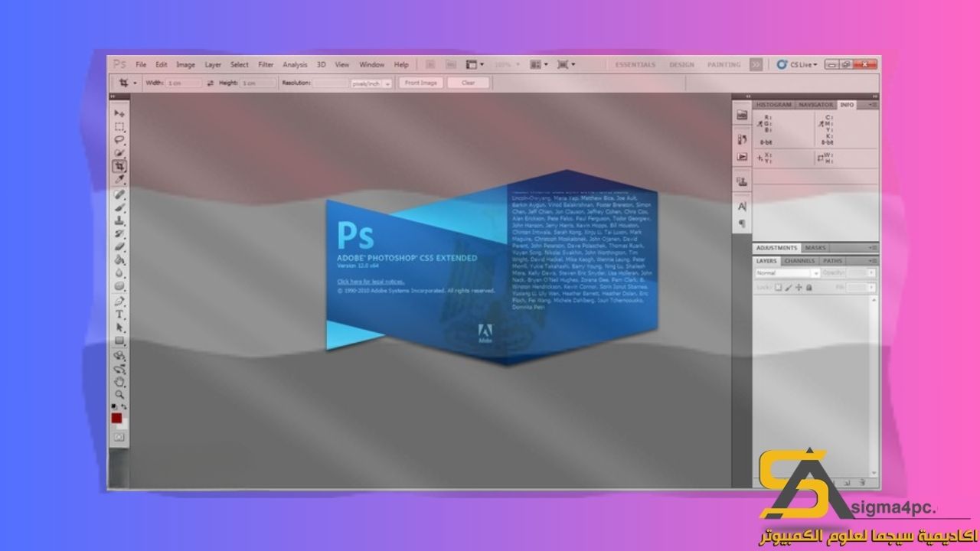980x551 pixels.
Task: Open Crop tool preset picker arrow
Action: click(136, 83)
